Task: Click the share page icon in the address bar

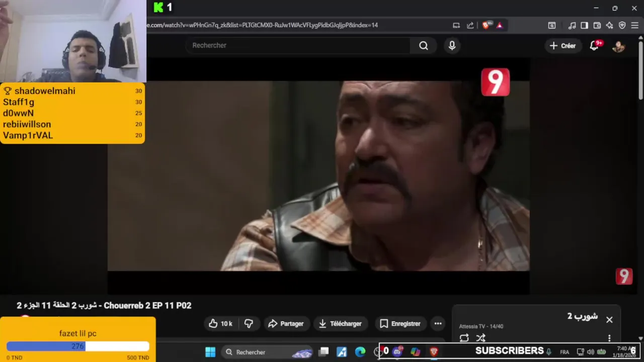Action: (470, 25)
